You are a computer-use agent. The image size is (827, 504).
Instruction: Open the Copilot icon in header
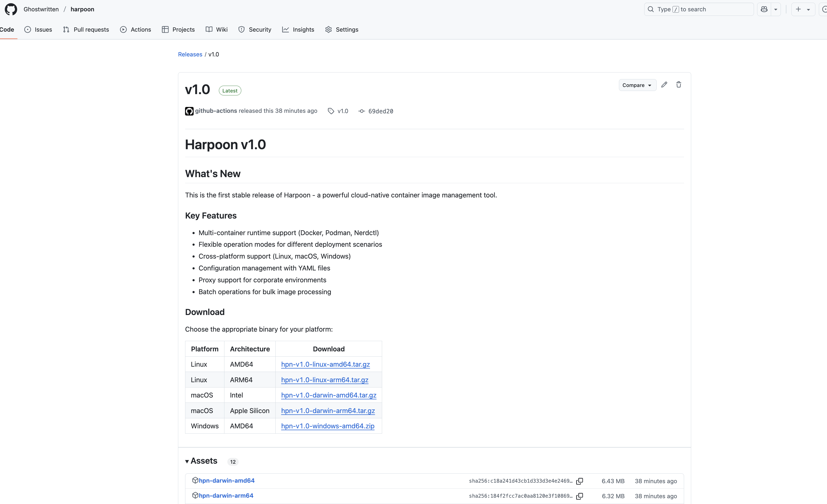(x=764, y=9)
